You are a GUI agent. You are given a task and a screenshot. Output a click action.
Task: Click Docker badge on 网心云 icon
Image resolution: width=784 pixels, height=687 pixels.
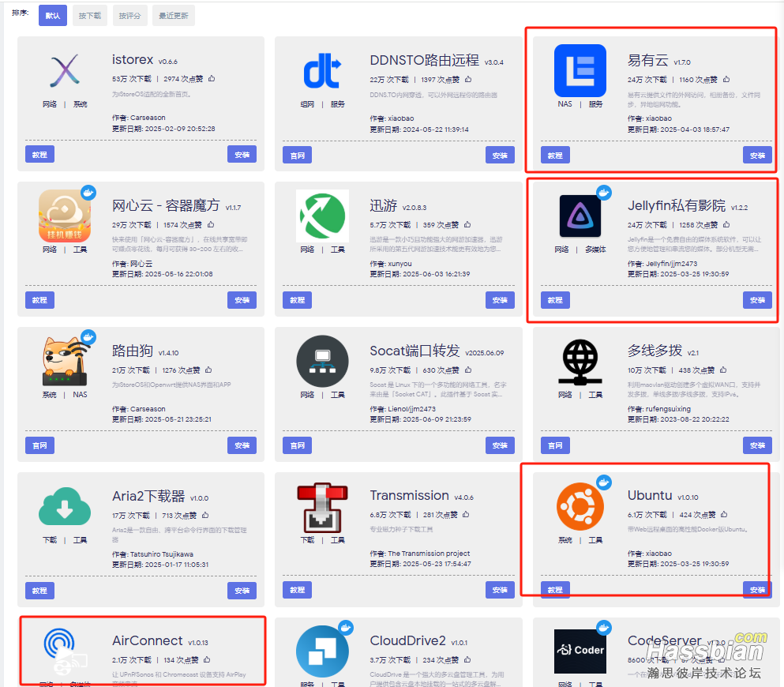coord(88,193)
